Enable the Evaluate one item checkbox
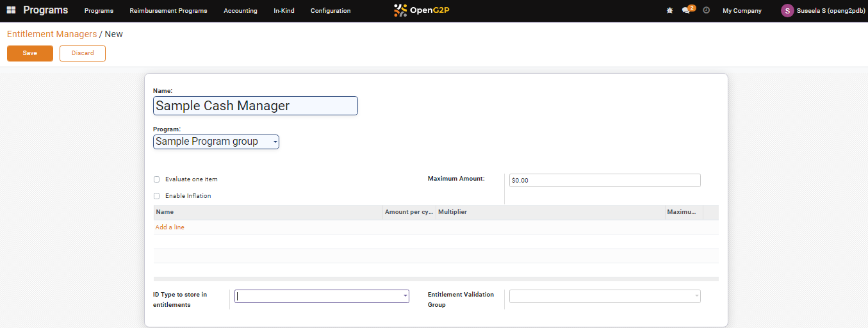 click(157, 179)
